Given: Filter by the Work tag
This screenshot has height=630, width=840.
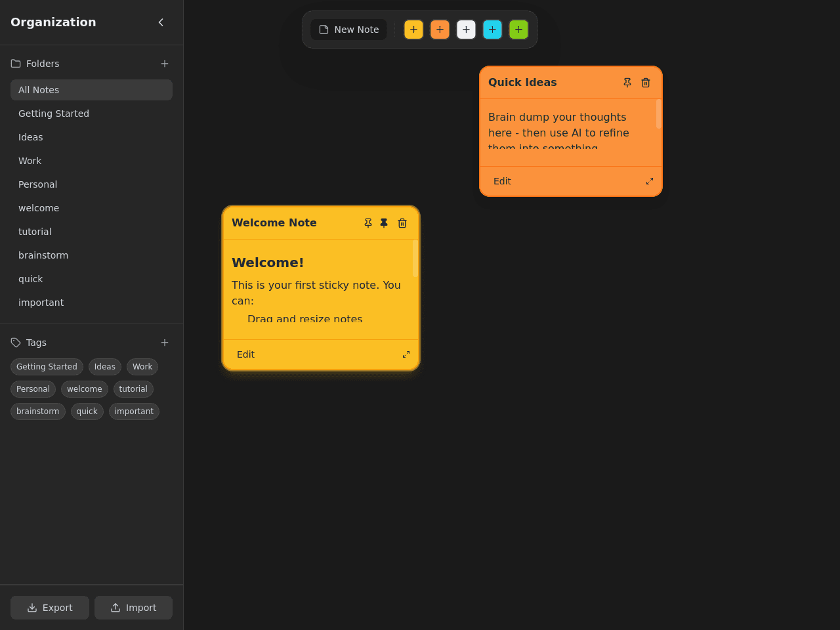Looking at the screenshot, I should (142, 367).
